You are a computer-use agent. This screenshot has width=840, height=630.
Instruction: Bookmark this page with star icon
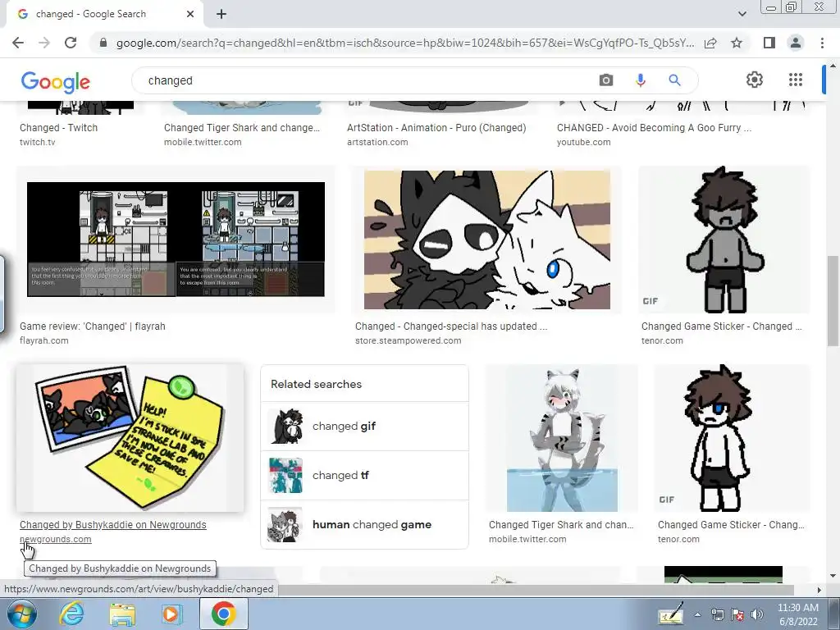(737, 43)
